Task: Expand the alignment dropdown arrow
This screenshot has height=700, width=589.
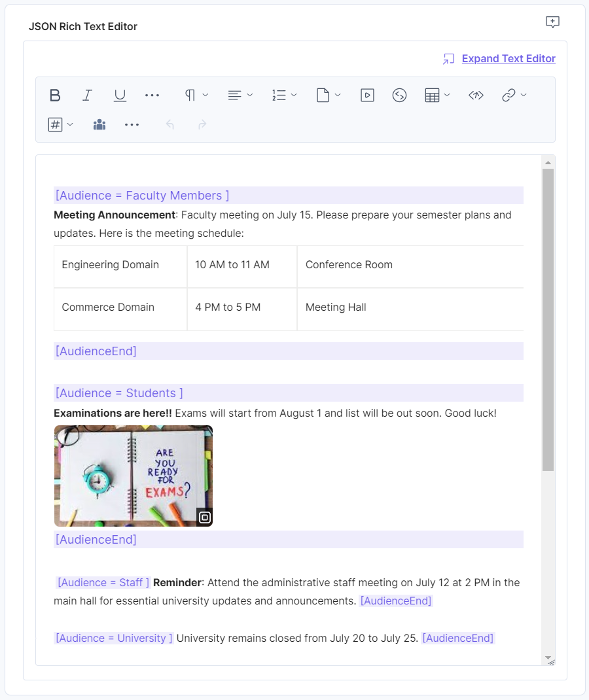Action: coord(250,95)
